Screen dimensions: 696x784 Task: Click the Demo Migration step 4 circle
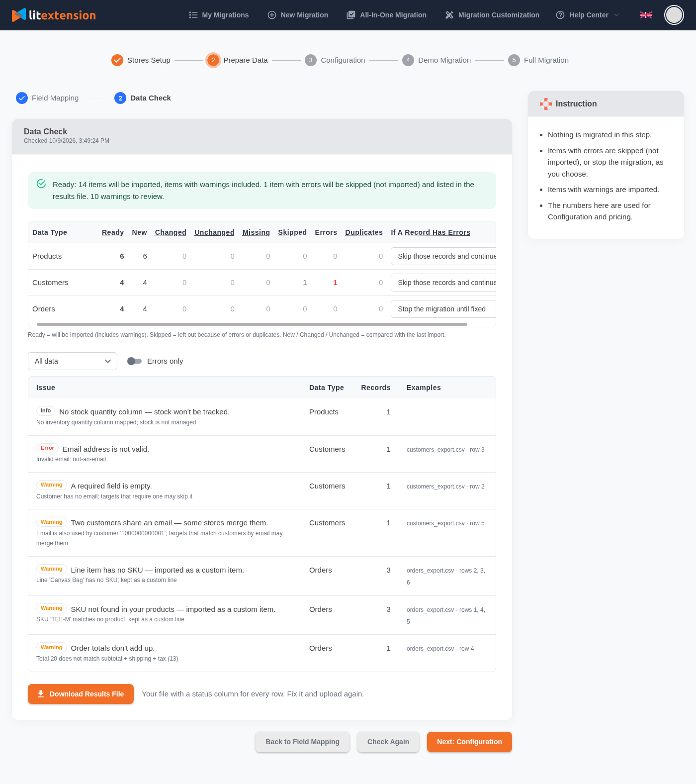pos(408,60)
